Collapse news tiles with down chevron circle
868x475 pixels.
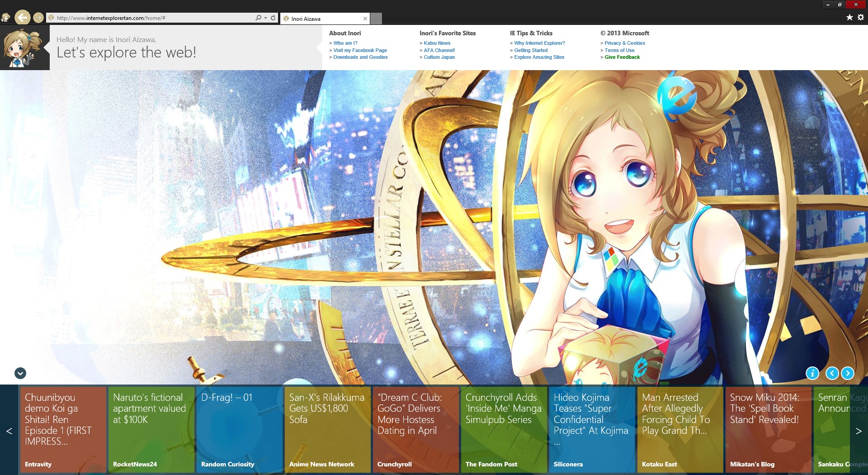[x=20, y=373]
